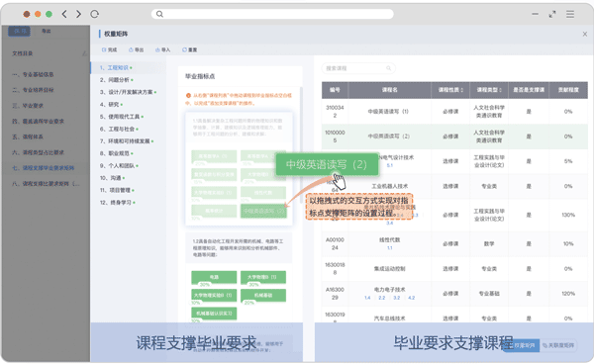
Task: Select the 工业机器人技术 course row
Action: pos(454,186)
